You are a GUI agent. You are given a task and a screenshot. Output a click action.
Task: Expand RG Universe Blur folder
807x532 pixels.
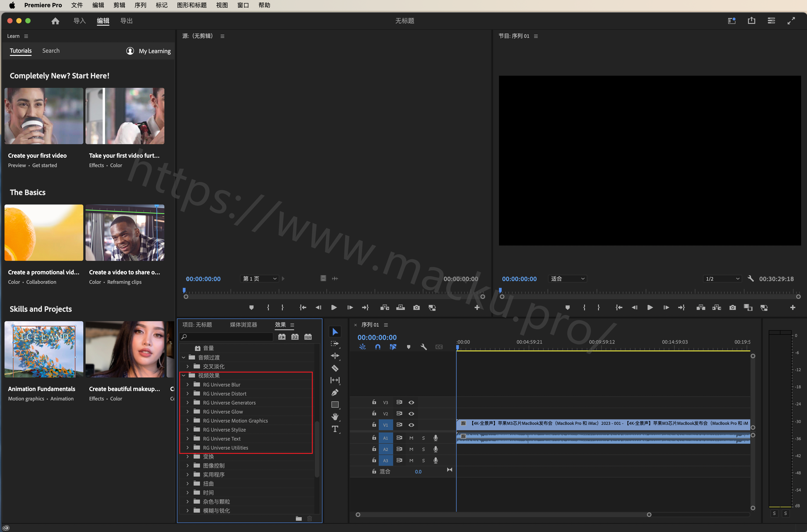pos(188,384)
